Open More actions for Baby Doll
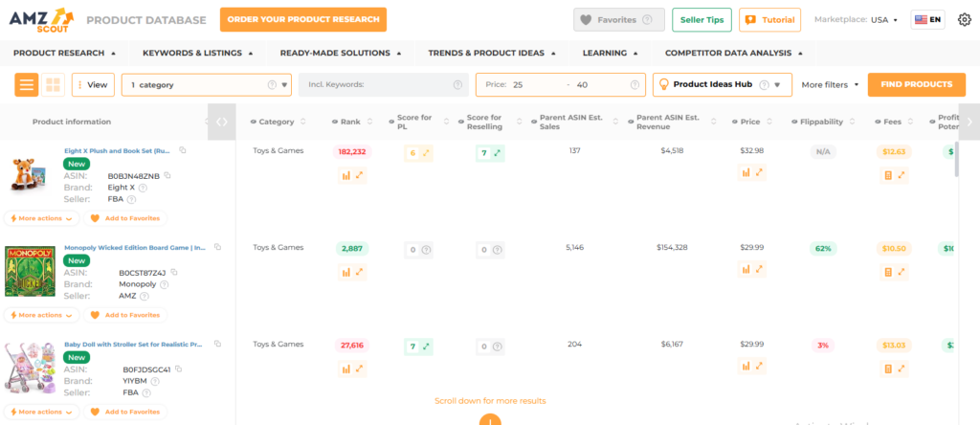This screenshot has height=425, width=980. click(x=41, y=412)
